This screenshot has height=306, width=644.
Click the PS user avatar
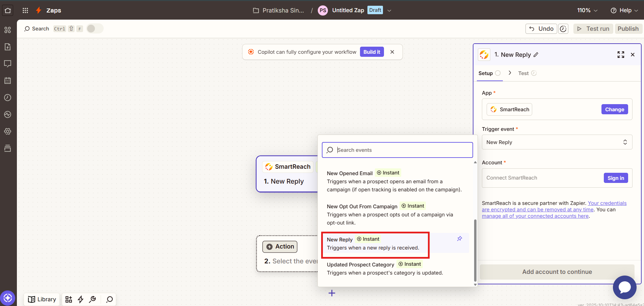(x=323, y=10)
